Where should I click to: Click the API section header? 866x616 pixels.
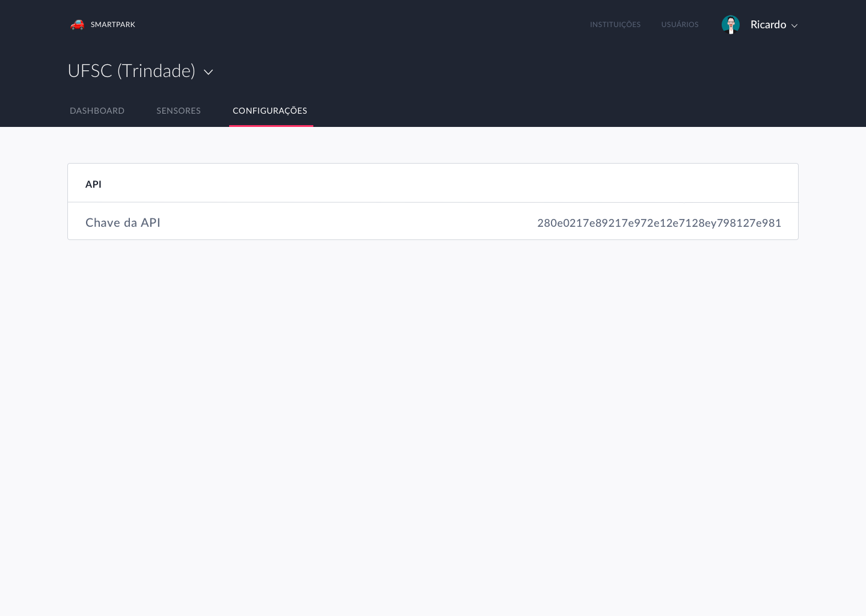[x=93, y=184]
